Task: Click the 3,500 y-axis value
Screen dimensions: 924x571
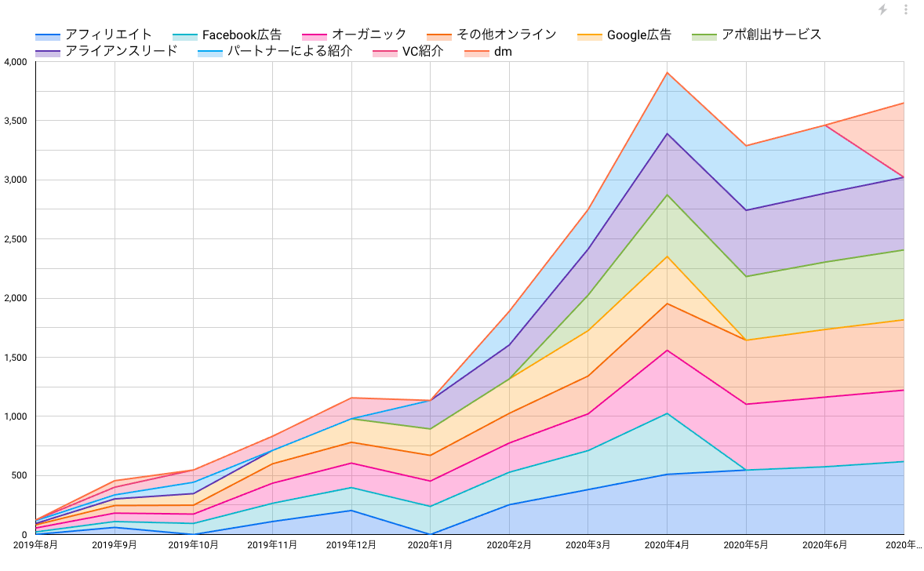Action: point(16,121)
